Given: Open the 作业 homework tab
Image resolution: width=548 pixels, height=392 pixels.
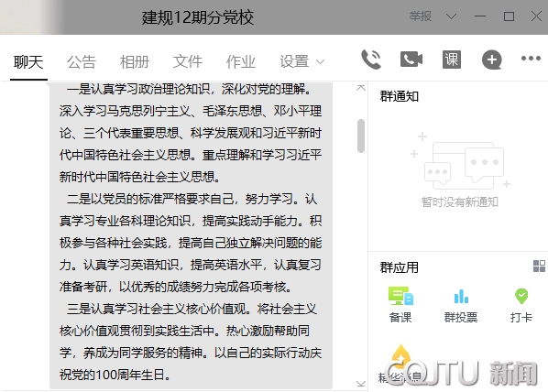Looking at the screenshot, I should point(241,62).
